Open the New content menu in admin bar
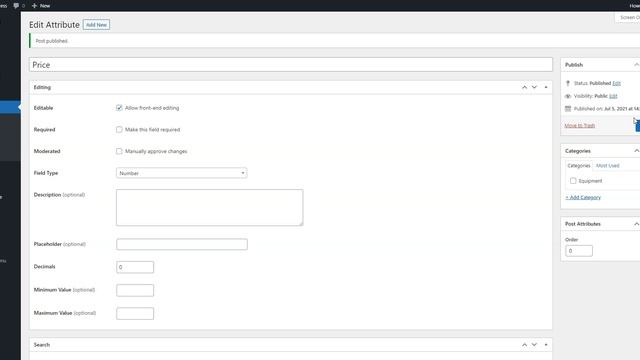 click(x=41, y=6)
